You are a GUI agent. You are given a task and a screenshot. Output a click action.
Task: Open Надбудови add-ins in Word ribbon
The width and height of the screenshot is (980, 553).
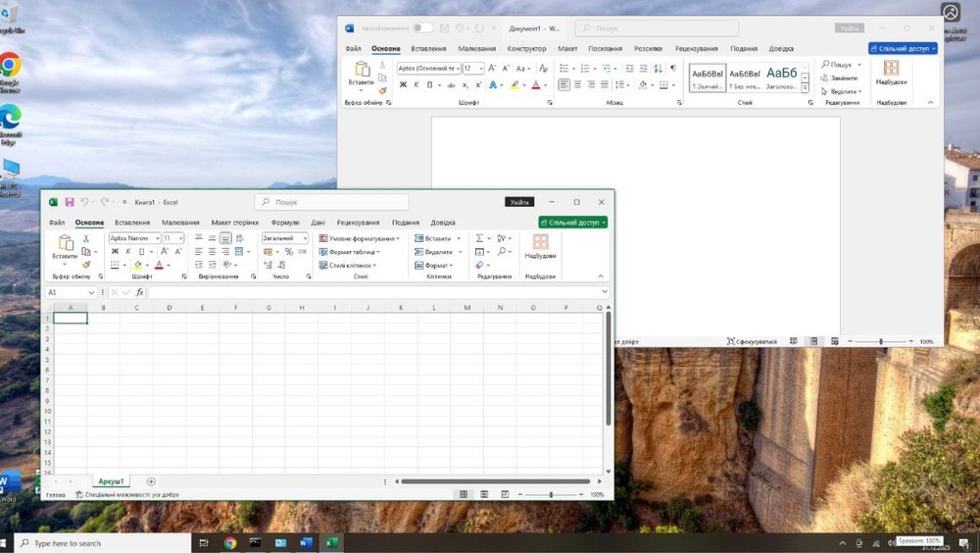point(891,73)
